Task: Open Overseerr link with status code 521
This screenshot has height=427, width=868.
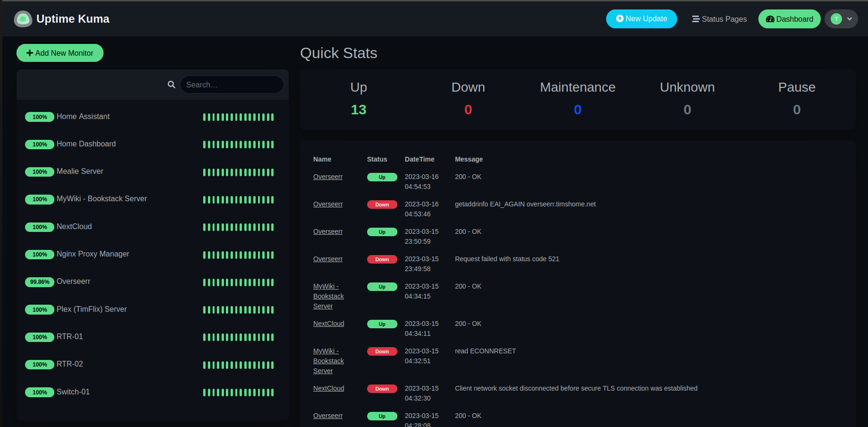Action: 328,259
